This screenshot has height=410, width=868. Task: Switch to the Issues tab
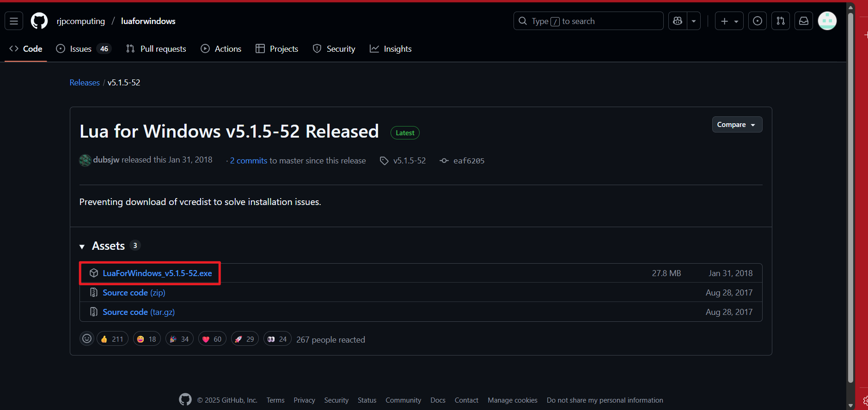[84, 48]
